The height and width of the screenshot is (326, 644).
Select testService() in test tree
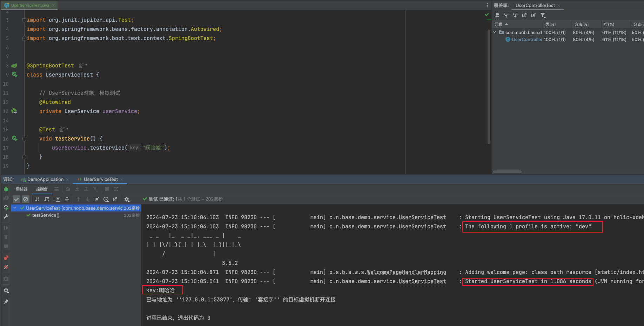46,215
